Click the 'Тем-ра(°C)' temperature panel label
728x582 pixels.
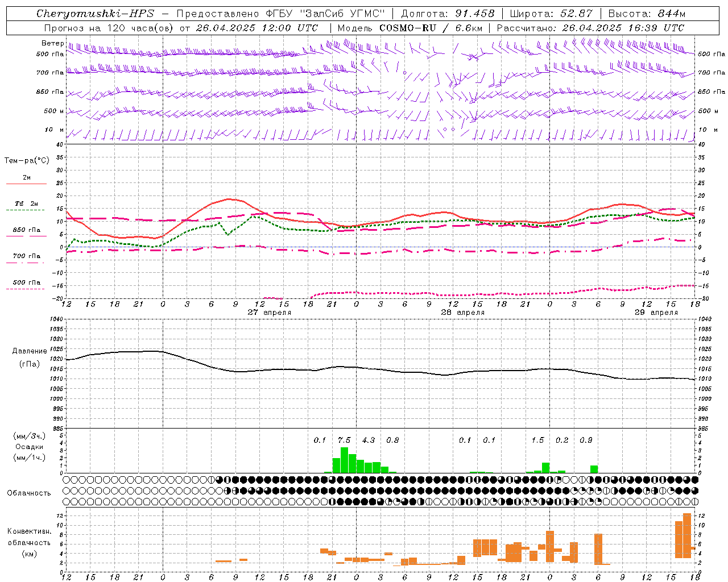click(x=27, y=161)
